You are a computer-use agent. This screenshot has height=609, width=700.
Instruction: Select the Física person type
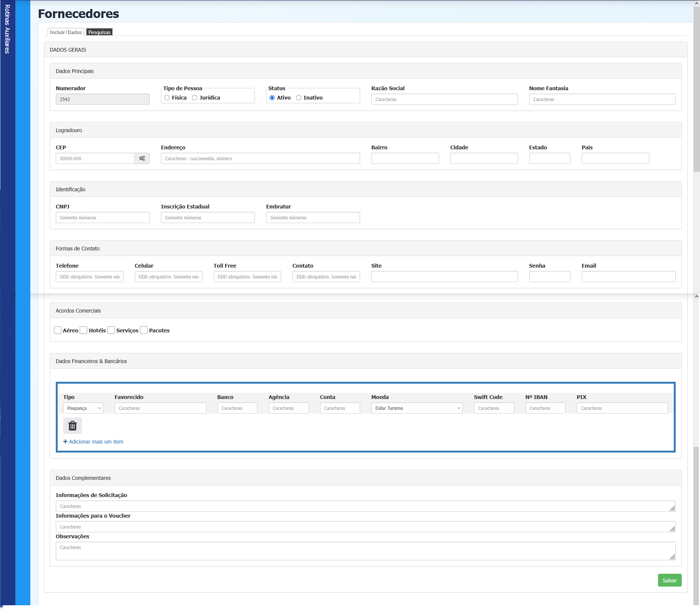(x=167, y=98)
